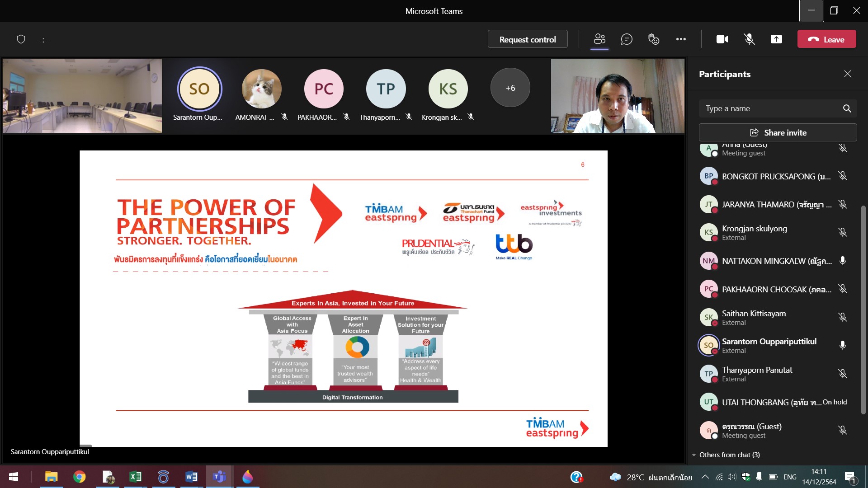Screen dimensions: 868x488
Task: Open the notification center icon
Action: (x=850, y=477)
